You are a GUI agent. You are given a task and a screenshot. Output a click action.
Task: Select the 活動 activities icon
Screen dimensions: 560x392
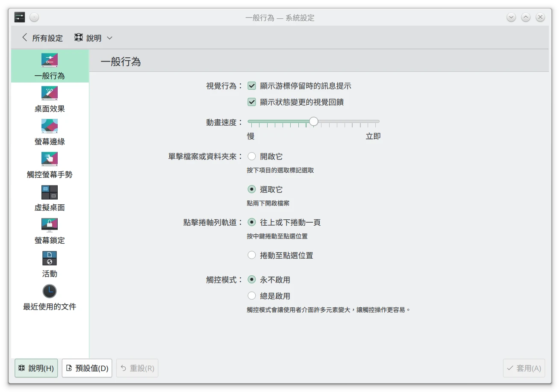point(50,258)
